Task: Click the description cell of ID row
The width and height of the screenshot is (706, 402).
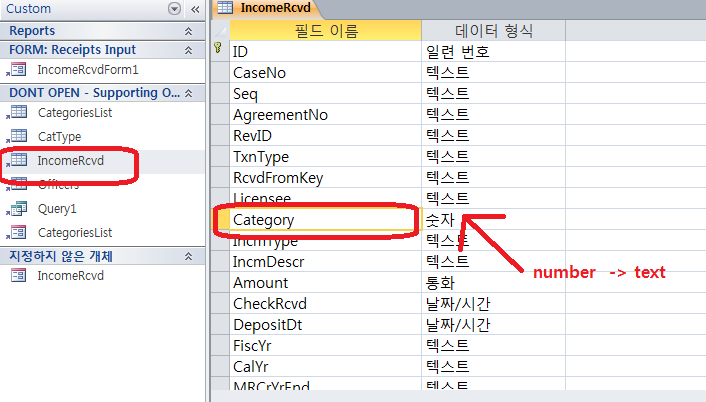Action: (636, 51)
